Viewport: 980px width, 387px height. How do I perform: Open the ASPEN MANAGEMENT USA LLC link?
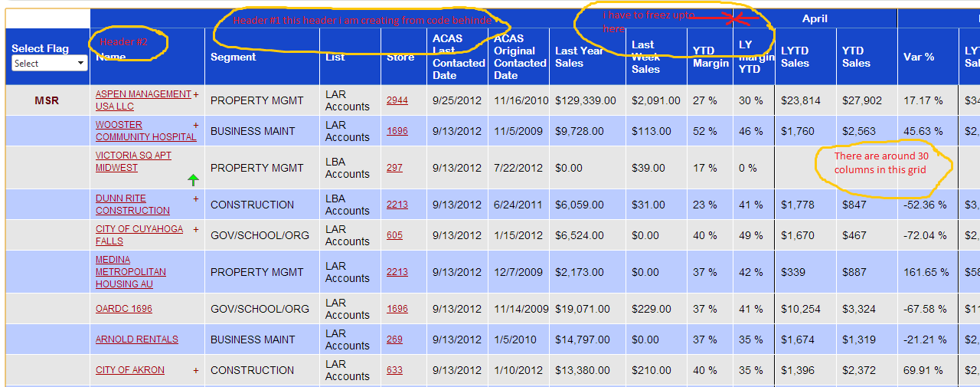[x=143, y=100]
